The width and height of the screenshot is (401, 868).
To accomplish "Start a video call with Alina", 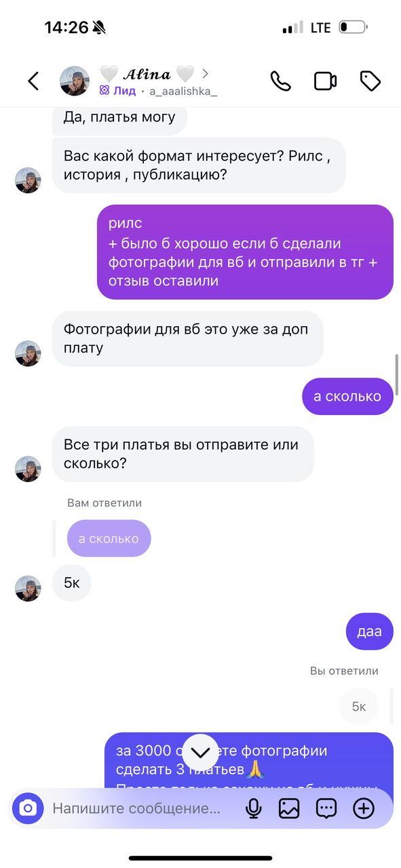I will point(326,81).
